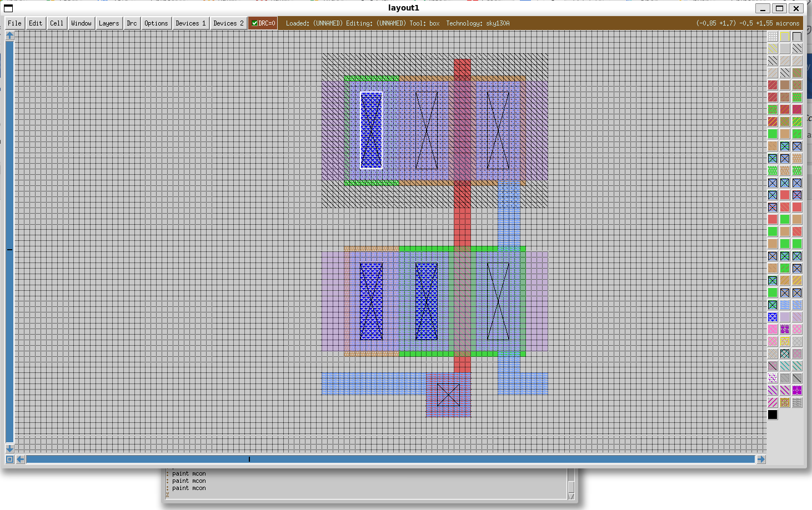The image size is (812, 510).
Task: Select the black outlined box palette icon
Action: (x=797, y=36)
